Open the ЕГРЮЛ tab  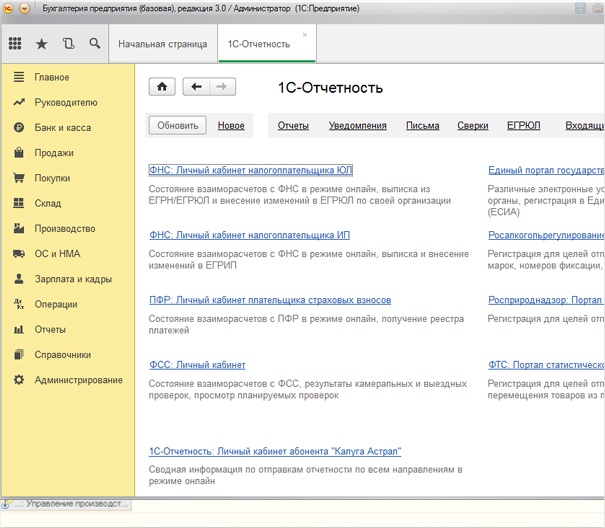click(x=524, y=126)
